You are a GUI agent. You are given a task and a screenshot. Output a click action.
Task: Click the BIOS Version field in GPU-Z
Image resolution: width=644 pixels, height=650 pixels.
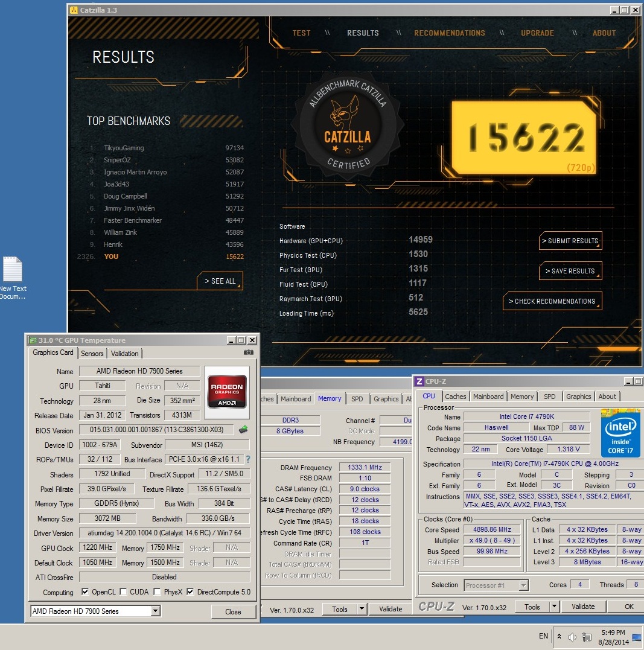tap(157, 430)
